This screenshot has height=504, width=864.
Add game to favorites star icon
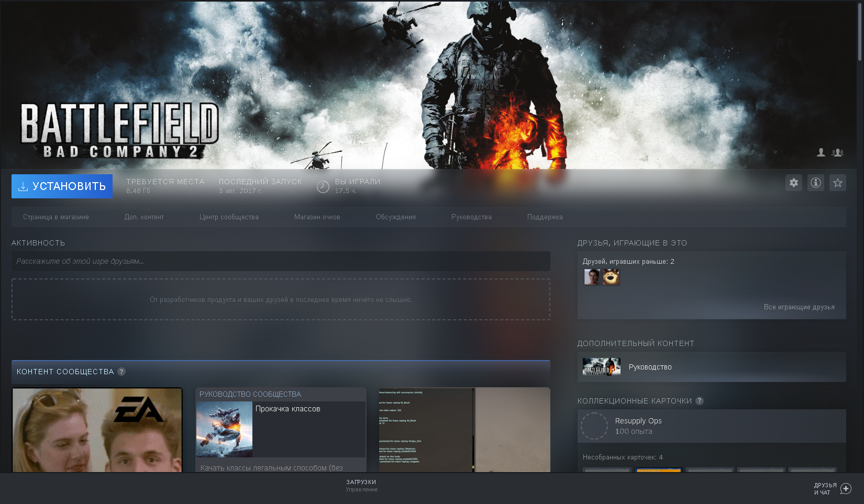click(837, 183)
